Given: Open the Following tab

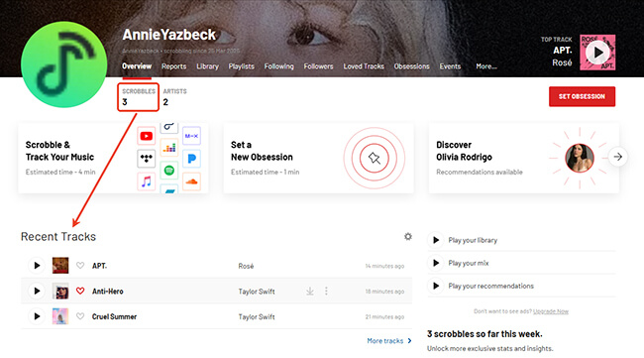Looking at the screenshot, I should tap(278, 66).
